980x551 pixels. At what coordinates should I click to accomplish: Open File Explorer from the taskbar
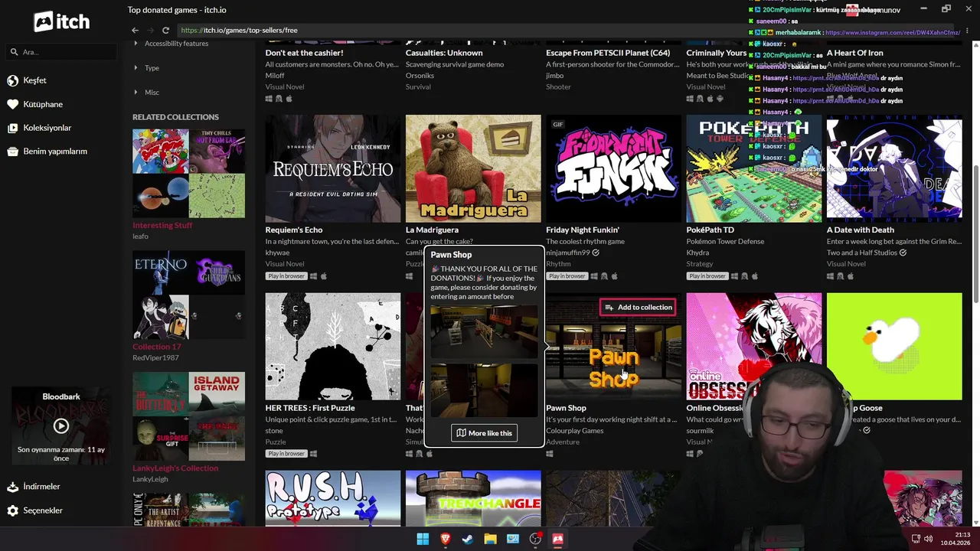click(x=490, y=540)
